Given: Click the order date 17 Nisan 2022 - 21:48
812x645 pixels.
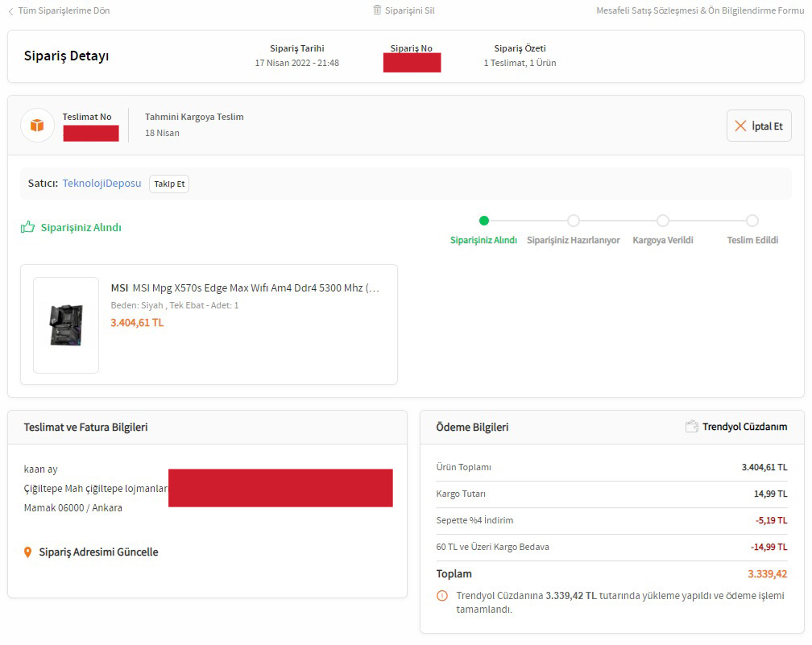Looking at the screenshot, I should click(296, 63).
